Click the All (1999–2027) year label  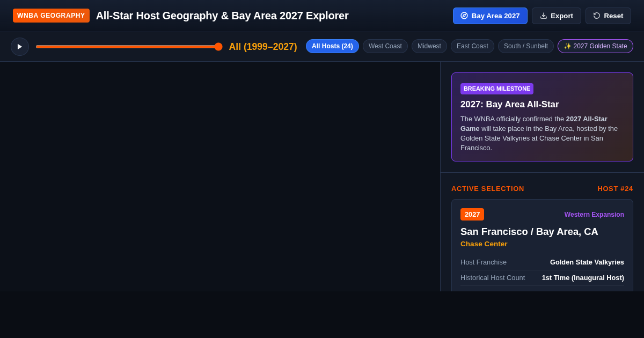[x=263, y=47]
